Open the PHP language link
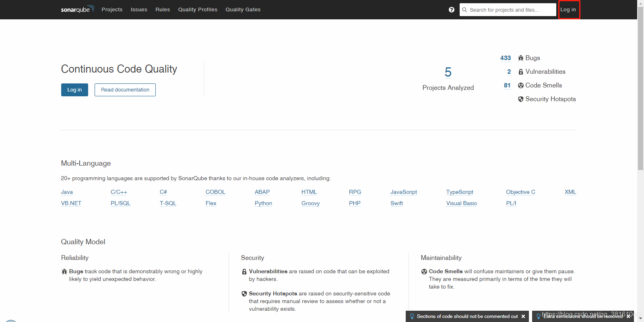 point(355,204)
